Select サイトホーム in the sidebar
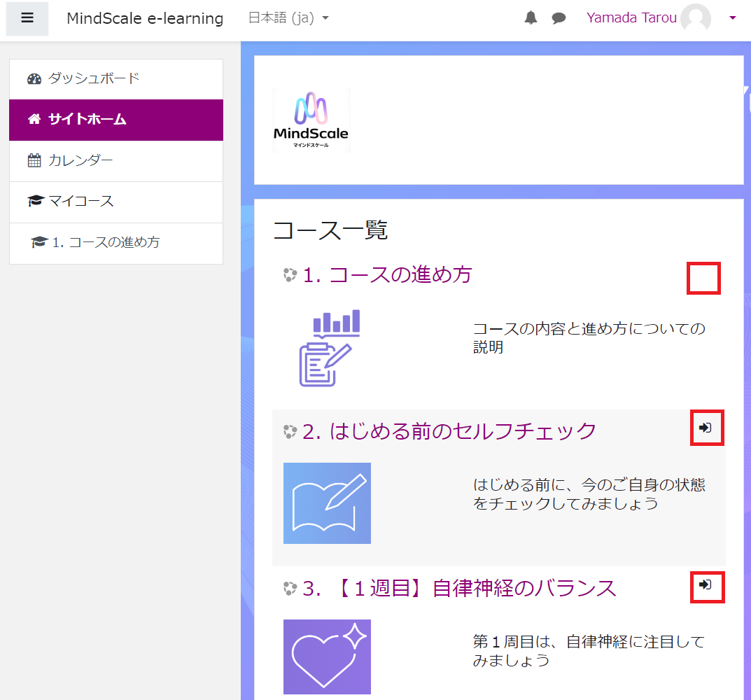This screenshot has width=751, height=700. coord(116,120)
